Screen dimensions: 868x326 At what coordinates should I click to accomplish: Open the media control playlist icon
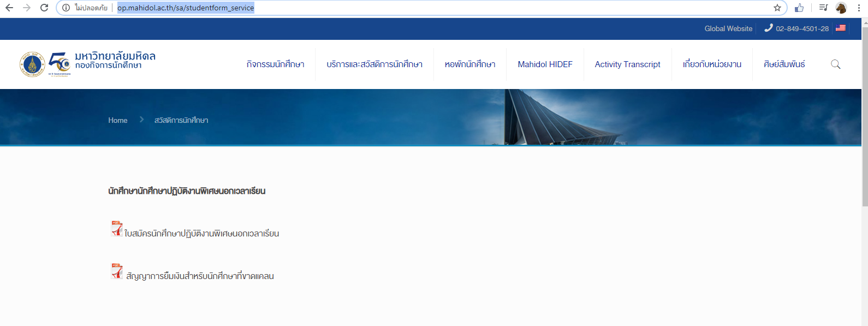pos(823,8)
